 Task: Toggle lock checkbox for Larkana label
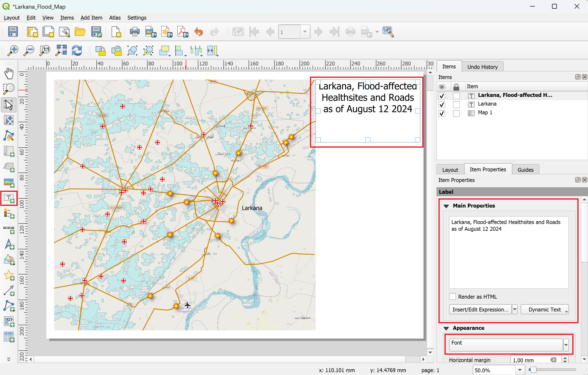pyautogui.click(x=456, y=104)
